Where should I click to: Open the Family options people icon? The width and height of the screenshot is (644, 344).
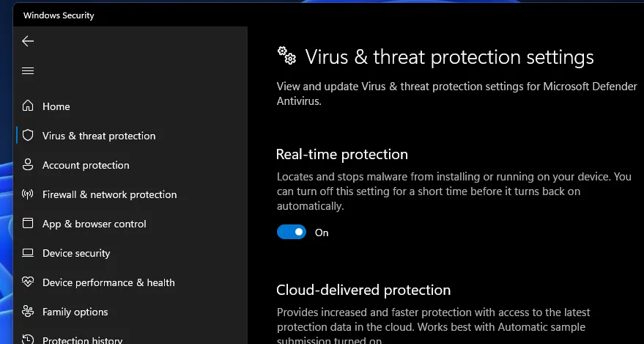28,312
